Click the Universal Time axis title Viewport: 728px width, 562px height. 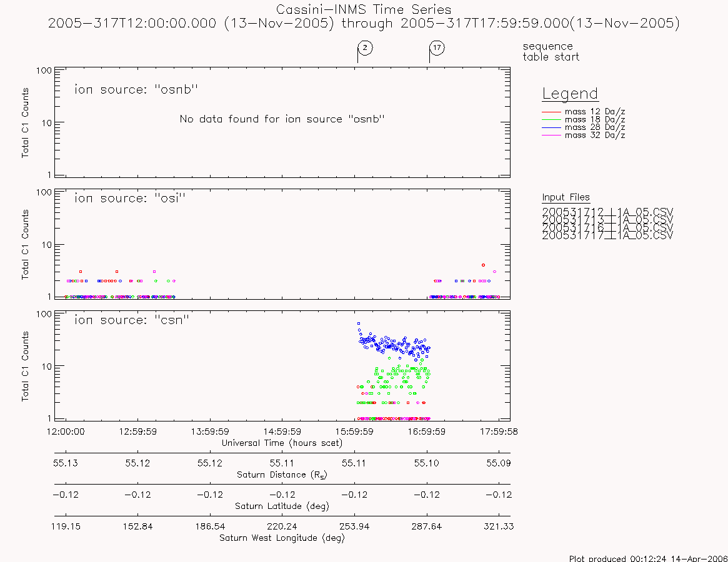point(282,443)
